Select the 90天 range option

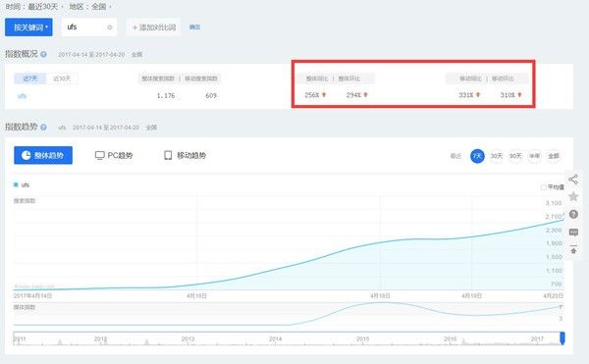(x=515, y=156)
